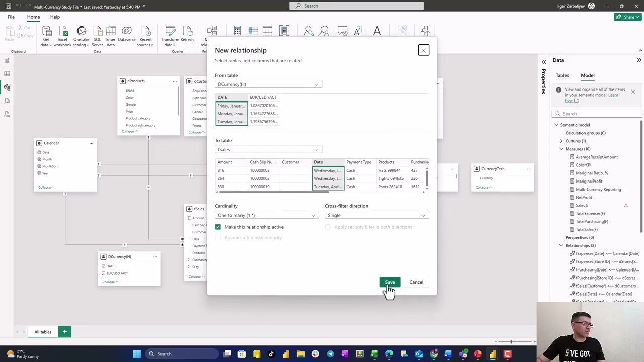This screenshot has height=362, width=644.
Task: Open the Calendar table more options menu
Action: click(x=91, y=143)
